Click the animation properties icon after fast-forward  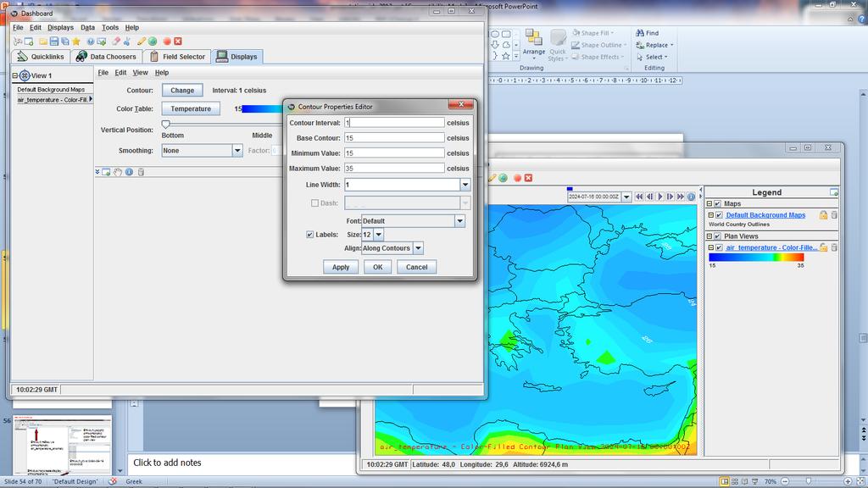point(691,197)
